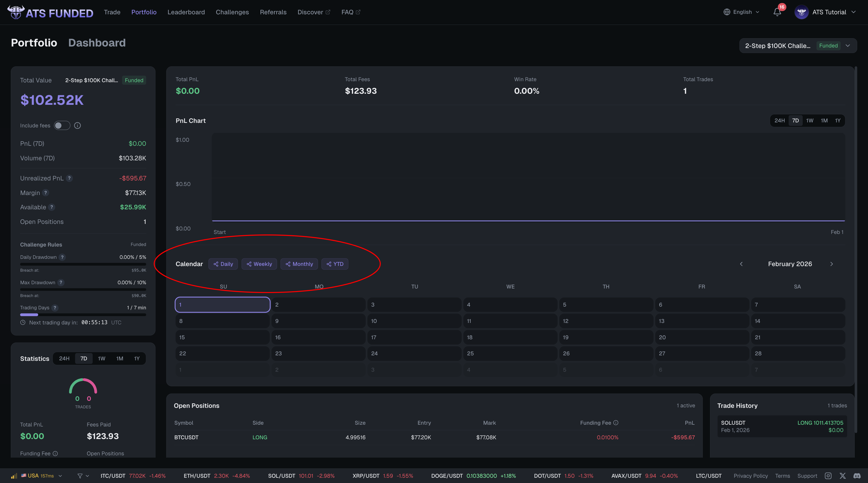Click the ATS Funded logo

(x=50, y=13)
